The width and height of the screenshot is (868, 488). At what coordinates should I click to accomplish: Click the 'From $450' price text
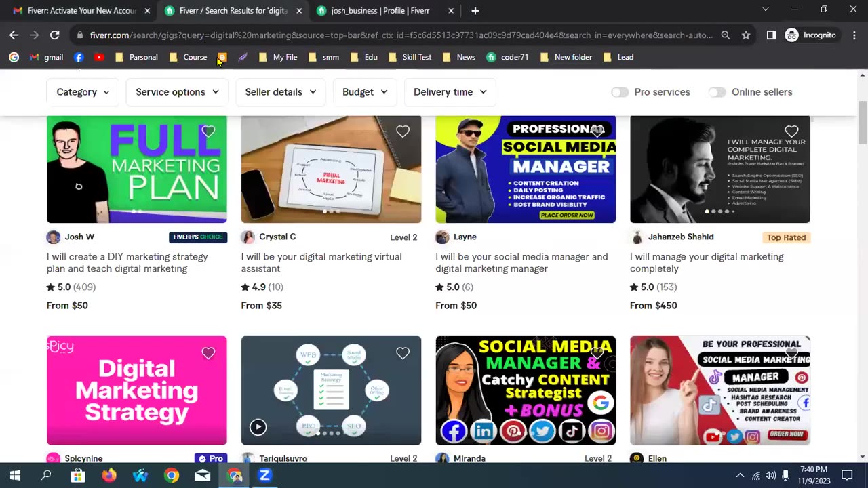[653, 306]
